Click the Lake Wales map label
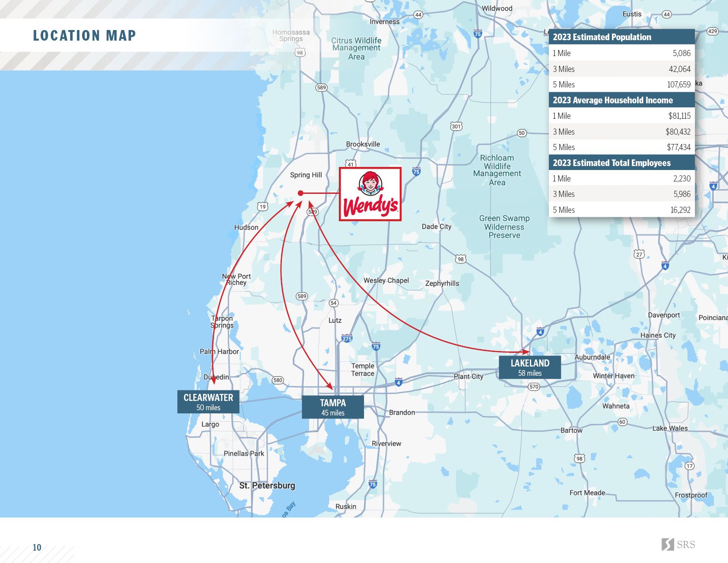The height and width of the screenshot is (563, 728). coord(670,428)
